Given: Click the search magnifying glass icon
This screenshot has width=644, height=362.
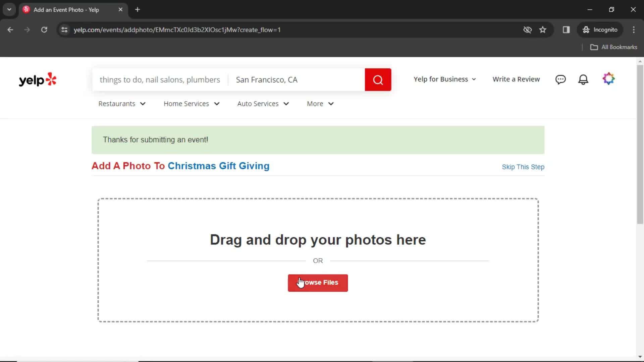Looking at the screenshot, I should [378, 79].
